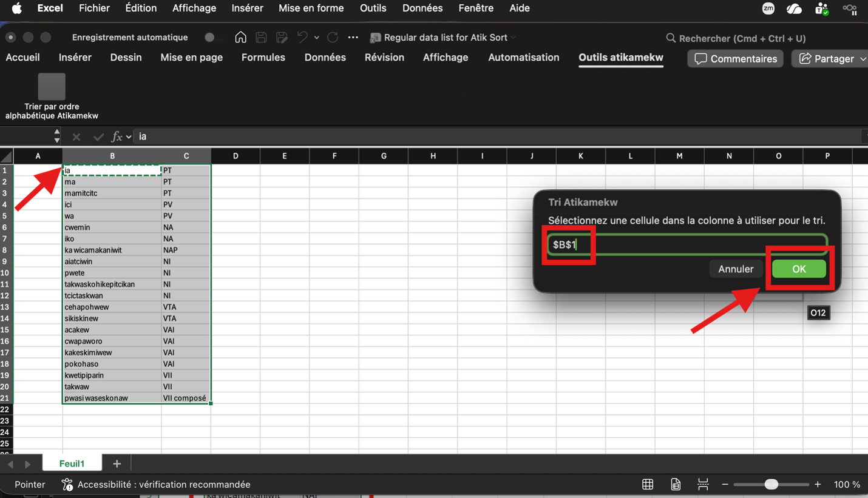This screenshot has width=868, height=498.
Task: Open the document title dropdown arrow
Action: (x=514, y=38)
